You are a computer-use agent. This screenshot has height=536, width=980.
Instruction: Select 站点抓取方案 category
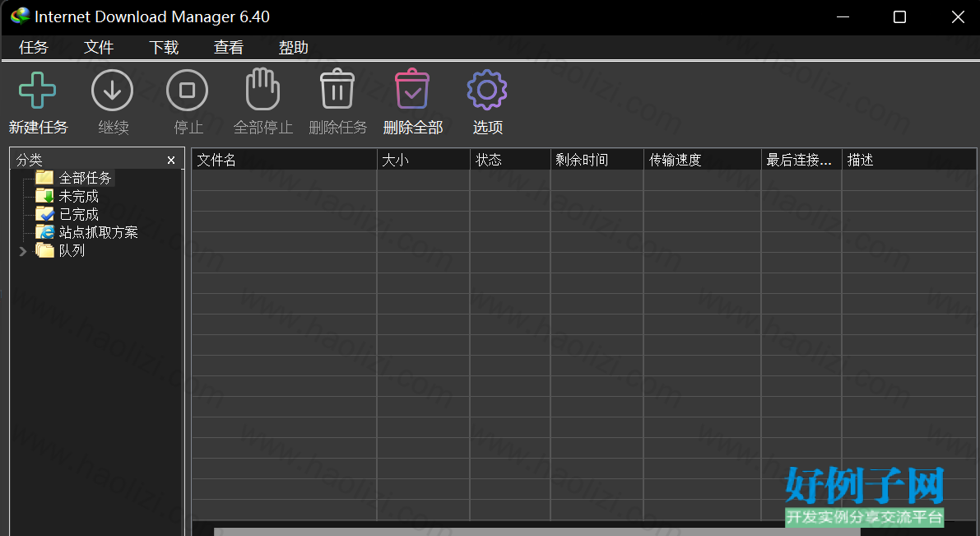98,233
